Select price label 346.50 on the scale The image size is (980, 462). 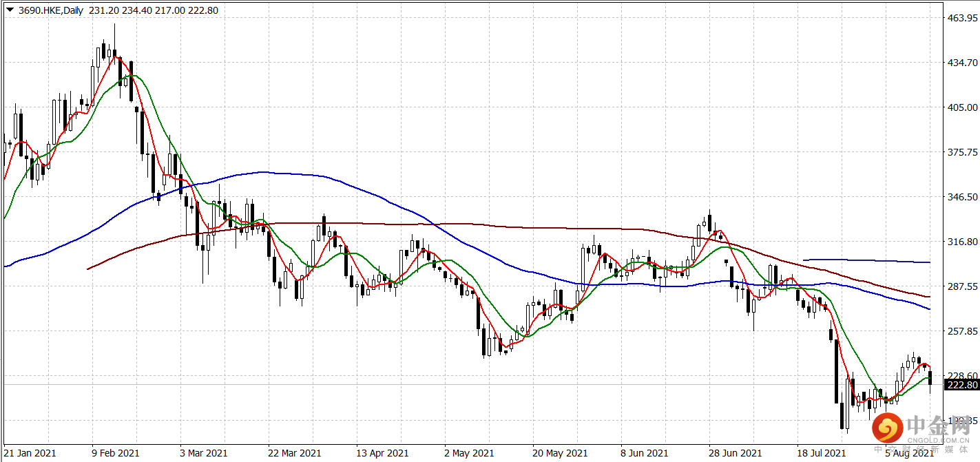tap(963, 197)
